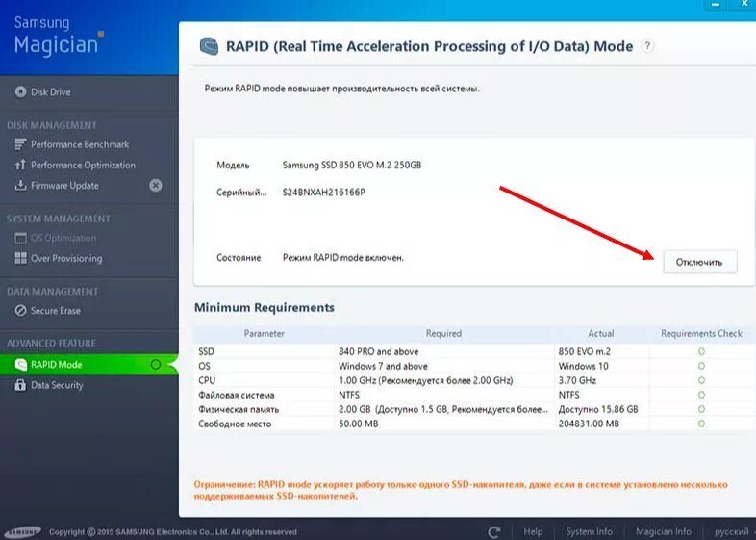Click the OS requirement check circle

(701, 367)
